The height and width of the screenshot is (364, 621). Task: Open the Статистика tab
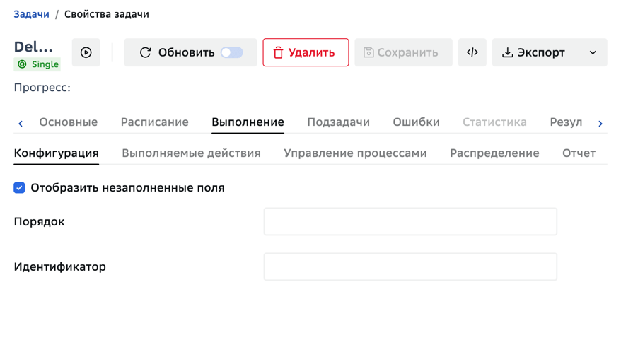[494, 122]
